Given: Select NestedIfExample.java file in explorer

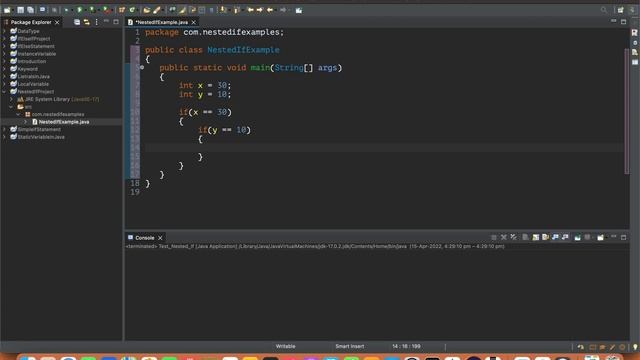Looking at the screenshot, I should pos(64,122).
